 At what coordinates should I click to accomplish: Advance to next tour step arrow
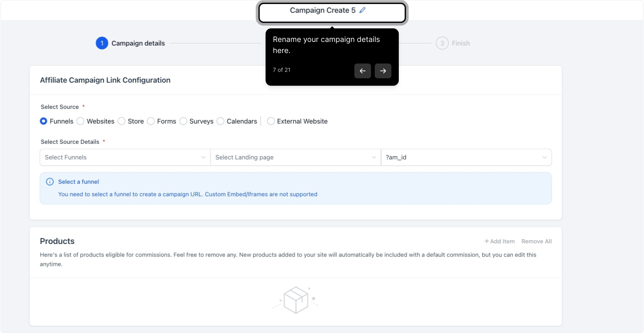click(x=383, y=71)
